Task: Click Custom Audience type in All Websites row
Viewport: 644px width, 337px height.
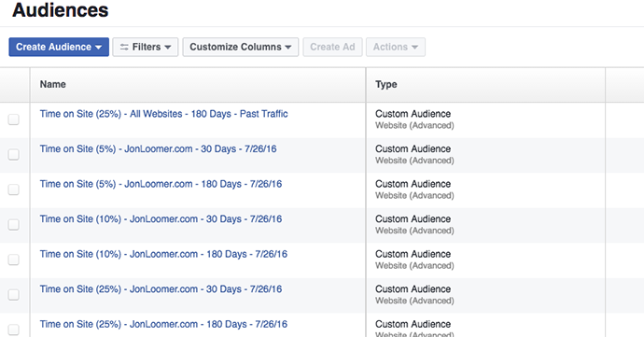Action: pyautogui.click(x=413, y=114)
